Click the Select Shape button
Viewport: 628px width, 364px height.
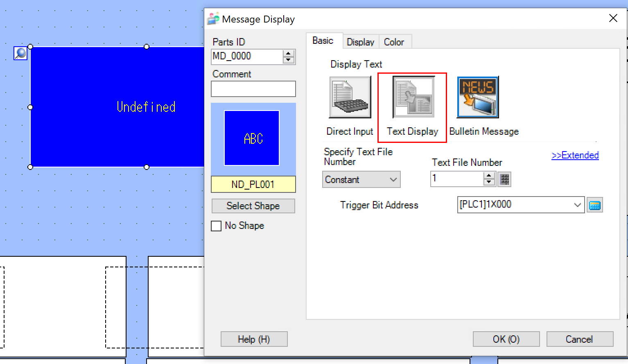[253, 206]
